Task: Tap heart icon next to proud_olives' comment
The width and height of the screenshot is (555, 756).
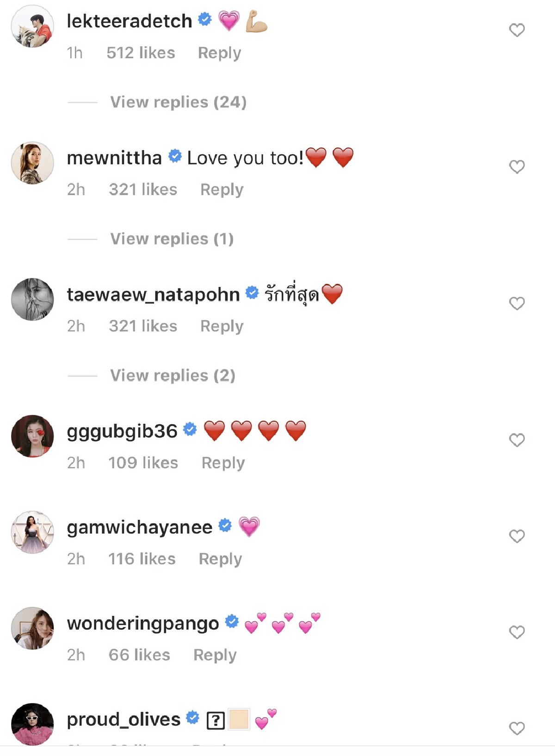Action: pyautogui.click(x=517, y=728)
